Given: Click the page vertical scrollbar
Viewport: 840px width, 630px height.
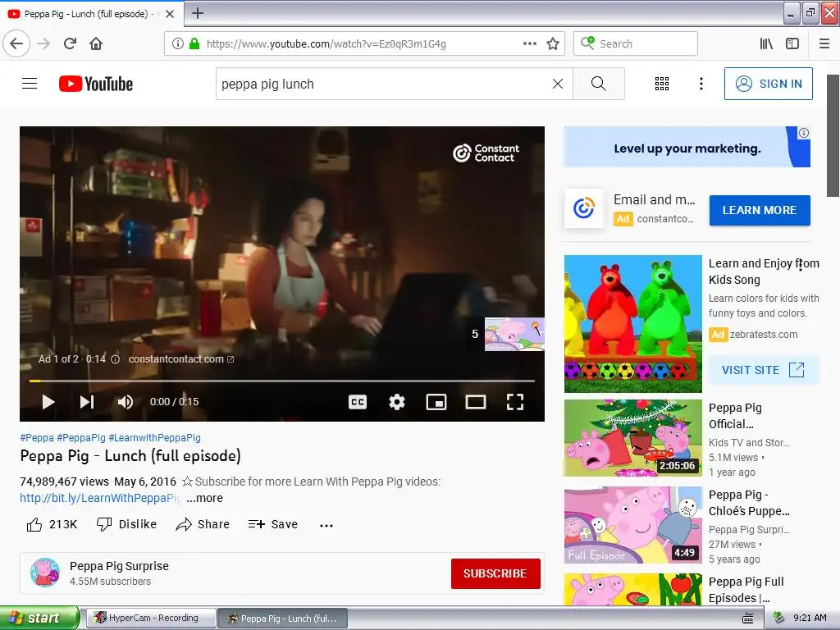Looking at the screenshot, I should coord(833,135).
